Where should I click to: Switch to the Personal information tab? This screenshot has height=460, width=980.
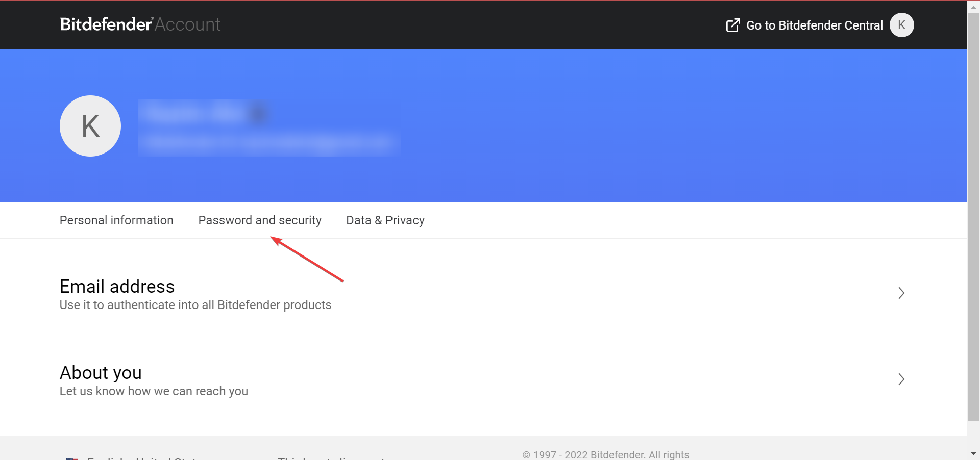pyautogui.click(x=116, y=220)
